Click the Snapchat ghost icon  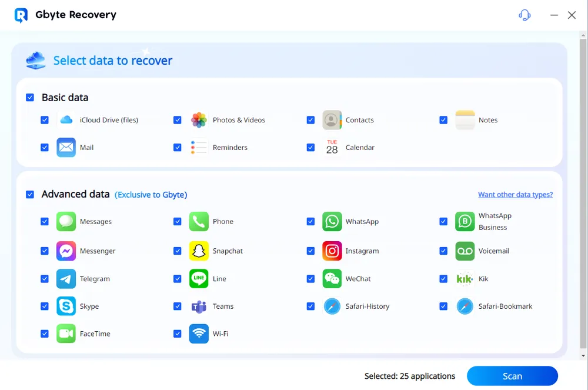[x=199, y=251]
